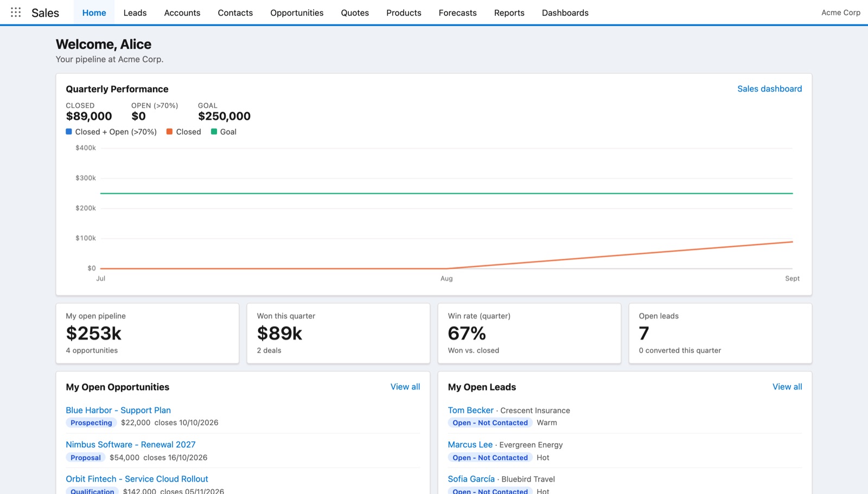Select the Products tab
The height and width of the screenshot is (494, 868).
coord(404,12)
